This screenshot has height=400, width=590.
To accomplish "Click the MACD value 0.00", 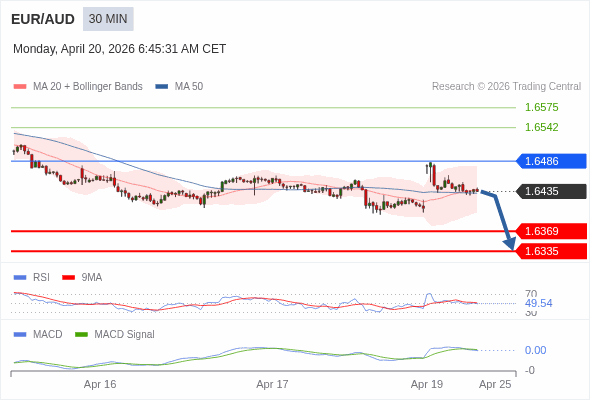I will (535, 350).
